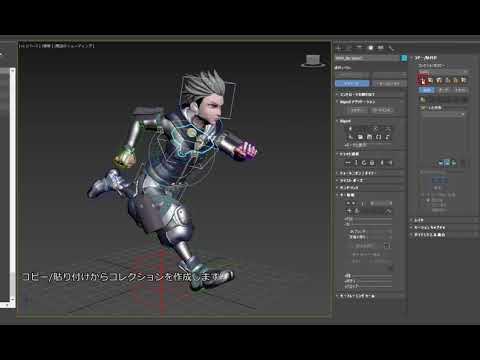Collapse the Biped Applications rollout header

point(369,102)
